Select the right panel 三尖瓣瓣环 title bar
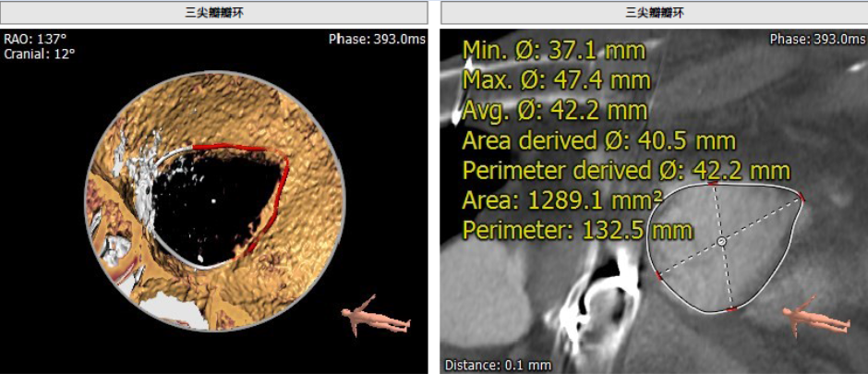 click(654, 12)
